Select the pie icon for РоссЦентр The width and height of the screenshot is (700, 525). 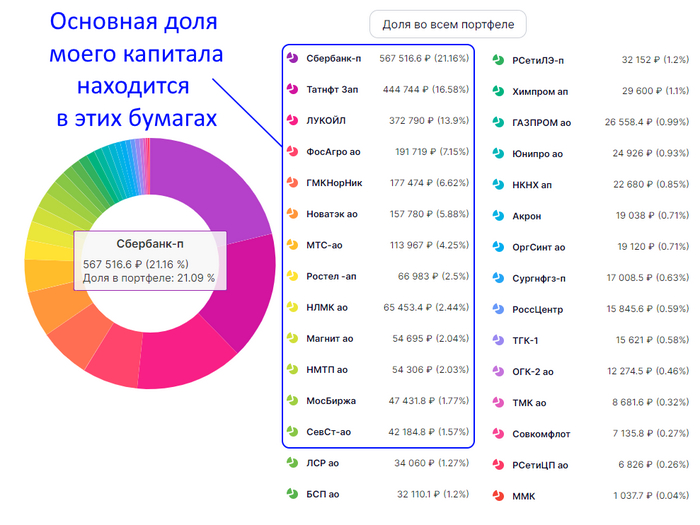coord(498,309)
